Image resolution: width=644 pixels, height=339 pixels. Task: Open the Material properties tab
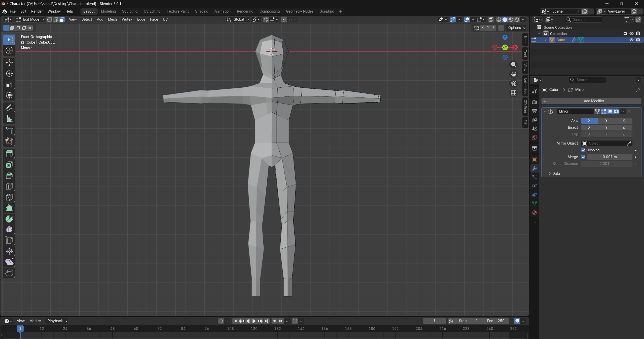(x=534, y=213)
